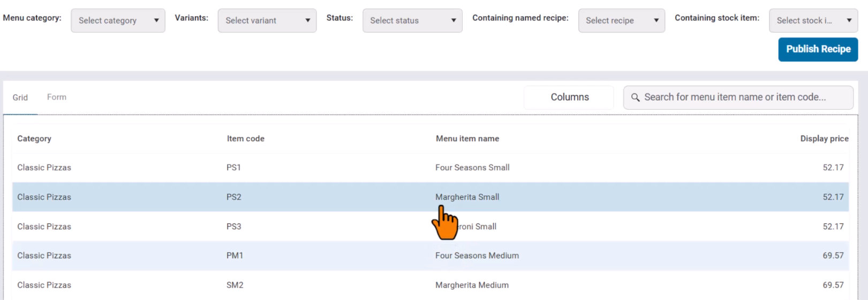Click the Publish Recipe button
This screenshot has height=300, width=868.
point(818,49)
